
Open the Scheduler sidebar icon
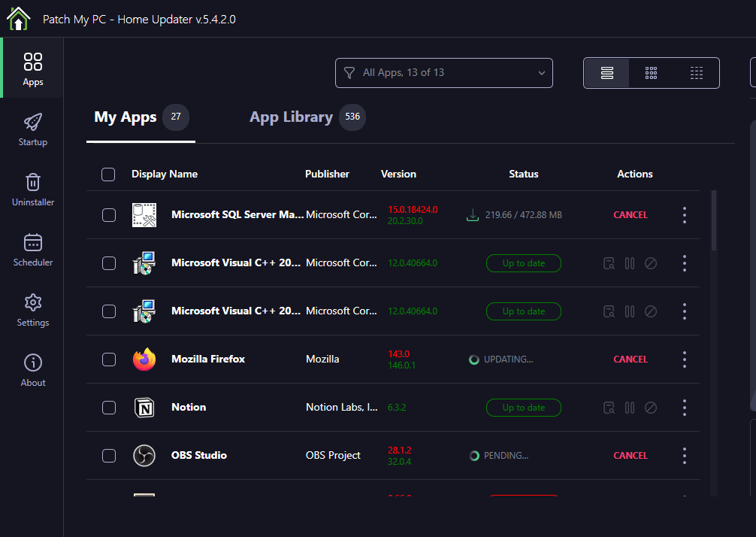point(32,250)
